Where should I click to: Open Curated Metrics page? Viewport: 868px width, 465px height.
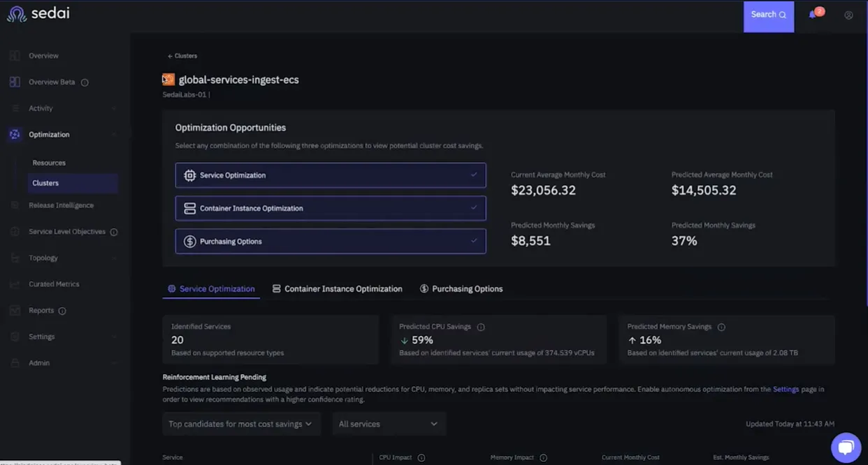point(54,284)
